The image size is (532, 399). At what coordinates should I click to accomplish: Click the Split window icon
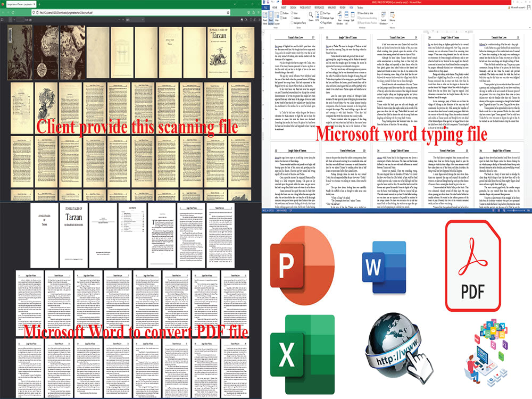tap(352, 16)
